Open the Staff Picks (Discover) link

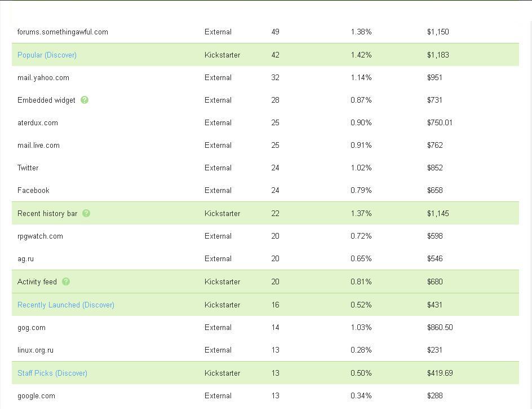pyautogui.click(x=52, y=373)
